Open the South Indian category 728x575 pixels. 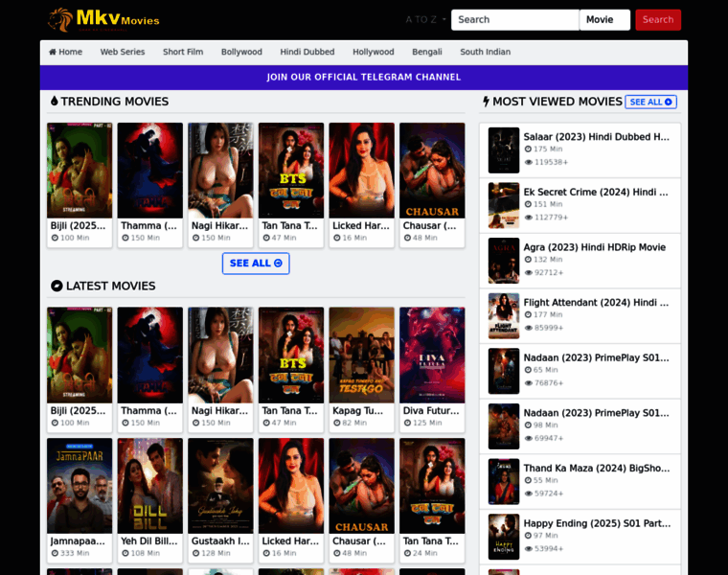486,52
